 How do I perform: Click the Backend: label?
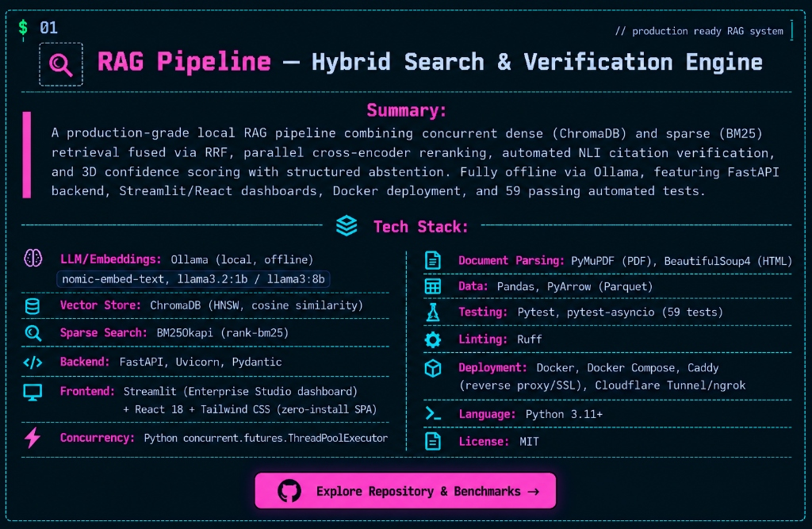point(85,362)
